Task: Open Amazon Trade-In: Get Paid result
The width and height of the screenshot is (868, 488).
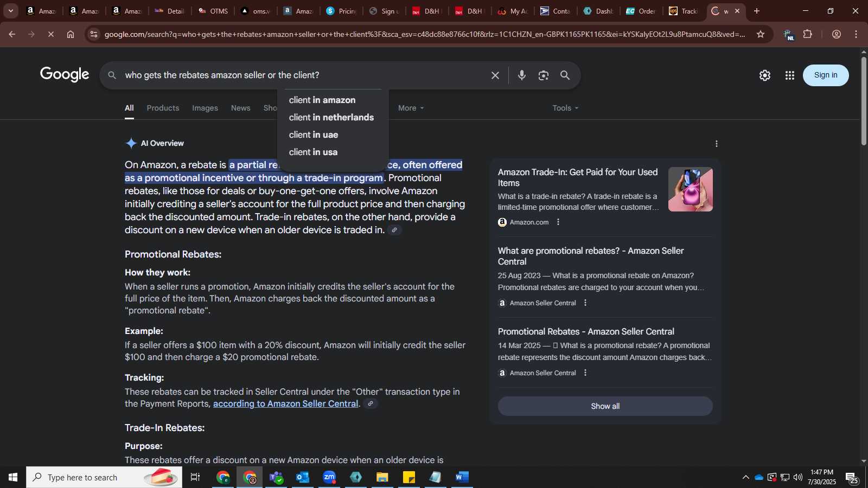Action: pos(578,177)
